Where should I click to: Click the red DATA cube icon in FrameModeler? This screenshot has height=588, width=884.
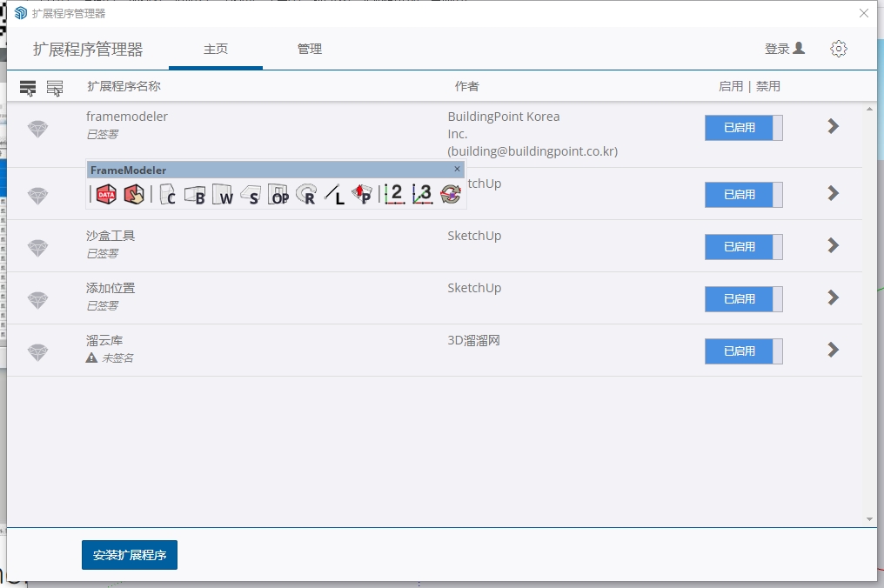click(x=106, y=195)
